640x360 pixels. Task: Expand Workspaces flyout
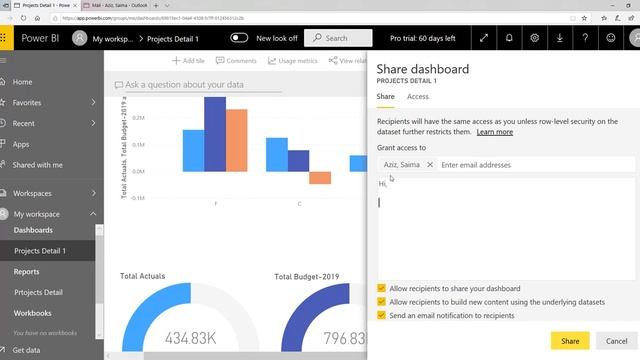(x=93, y=193)
